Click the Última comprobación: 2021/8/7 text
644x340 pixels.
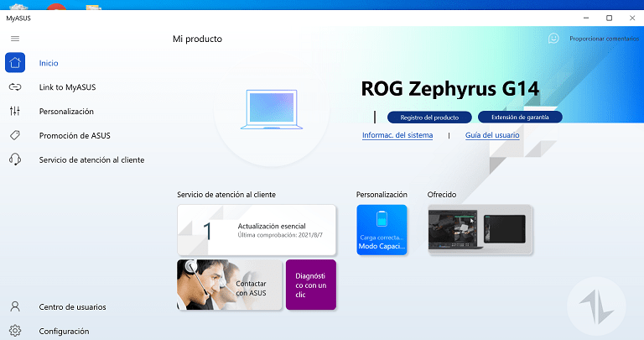(x=280, y=235)
